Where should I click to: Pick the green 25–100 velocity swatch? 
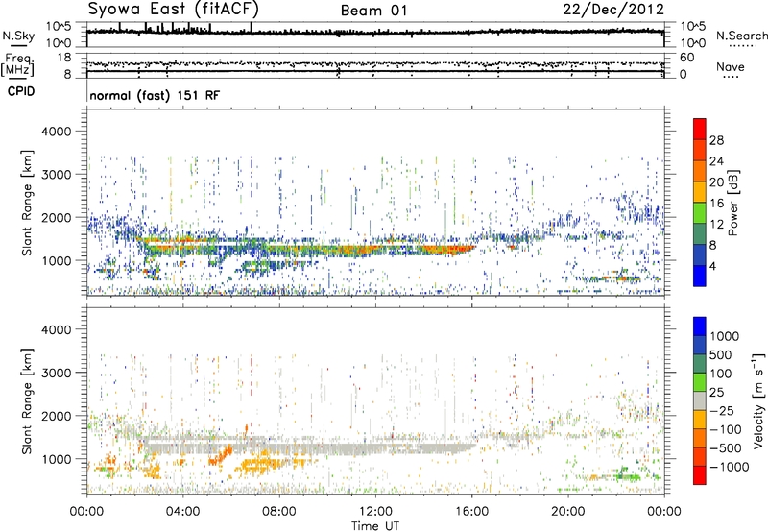700,382
